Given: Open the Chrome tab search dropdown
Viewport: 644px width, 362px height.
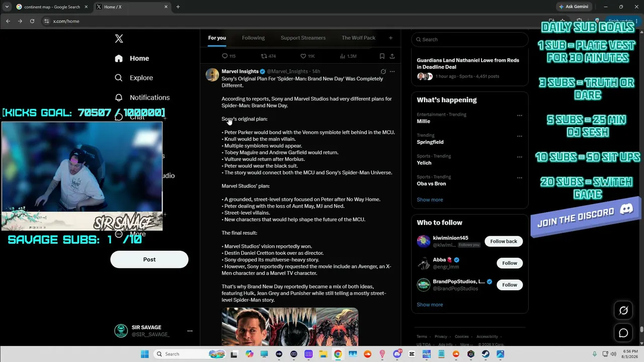Looking at the screenshot, I should pos(7,7).
